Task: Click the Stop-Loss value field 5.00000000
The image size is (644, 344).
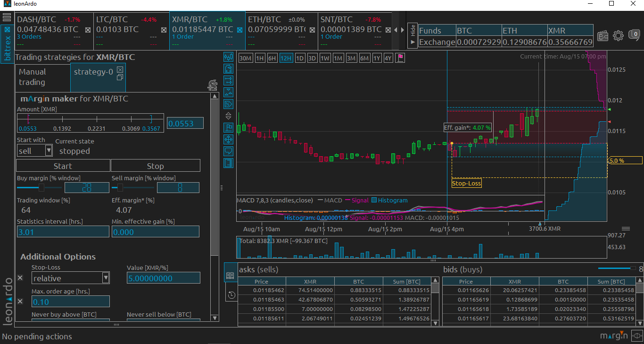Action: tap(164, 278)
